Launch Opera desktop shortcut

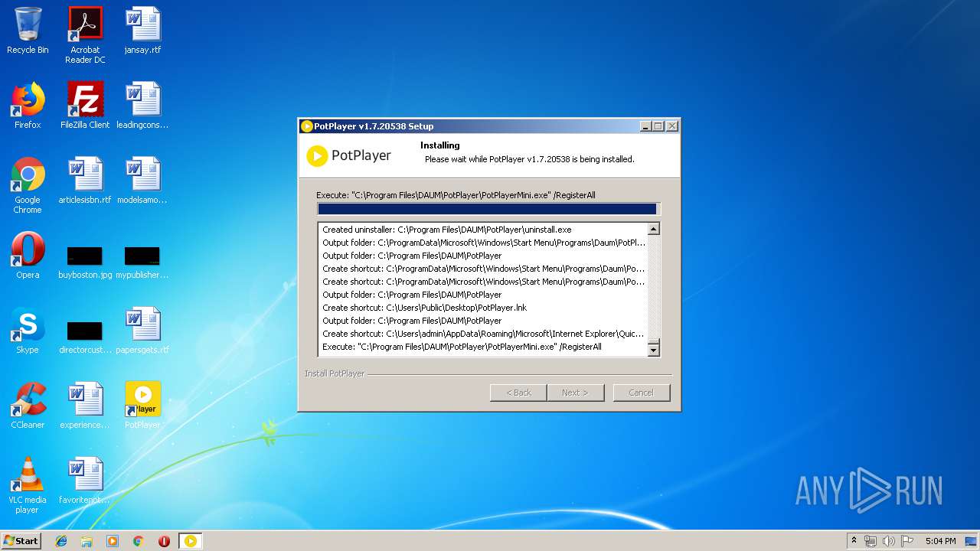[28, 256]
